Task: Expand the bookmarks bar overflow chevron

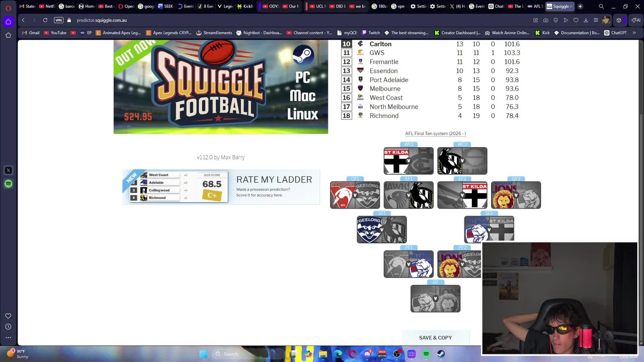Action: (634, 33)
